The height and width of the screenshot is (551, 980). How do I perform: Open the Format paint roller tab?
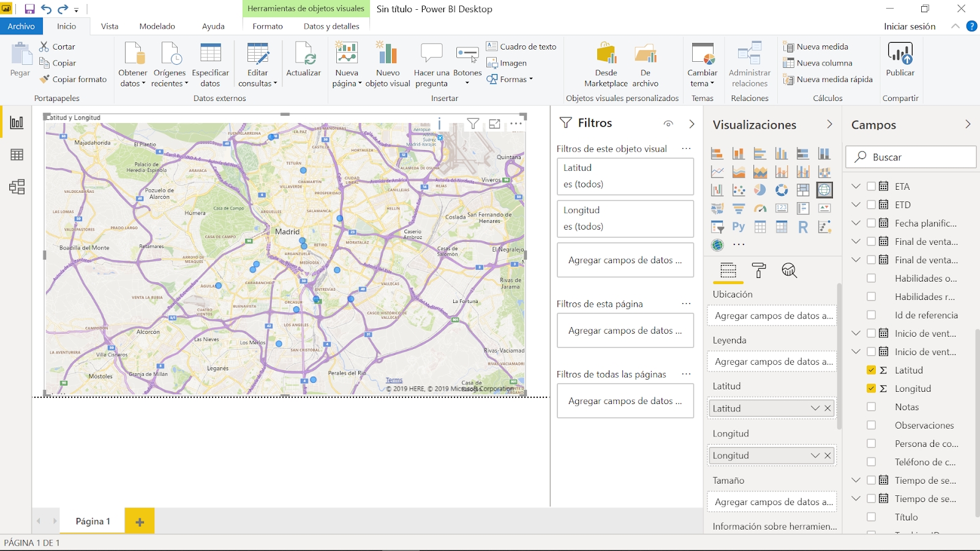pos(759,271)
